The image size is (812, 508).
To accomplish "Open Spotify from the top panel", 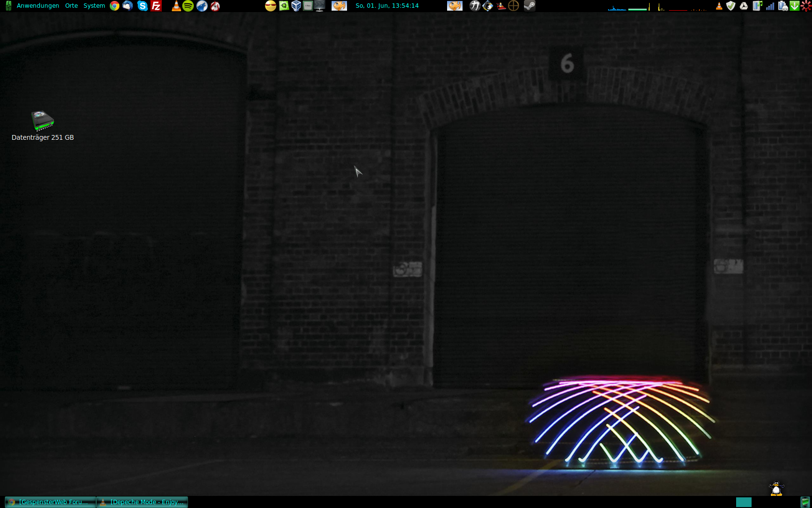I will [x=188, y=6].
